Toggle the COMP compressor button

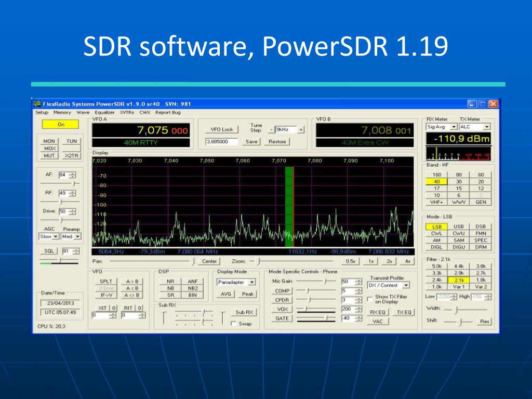pyautogui.click(x=282, y=291)
